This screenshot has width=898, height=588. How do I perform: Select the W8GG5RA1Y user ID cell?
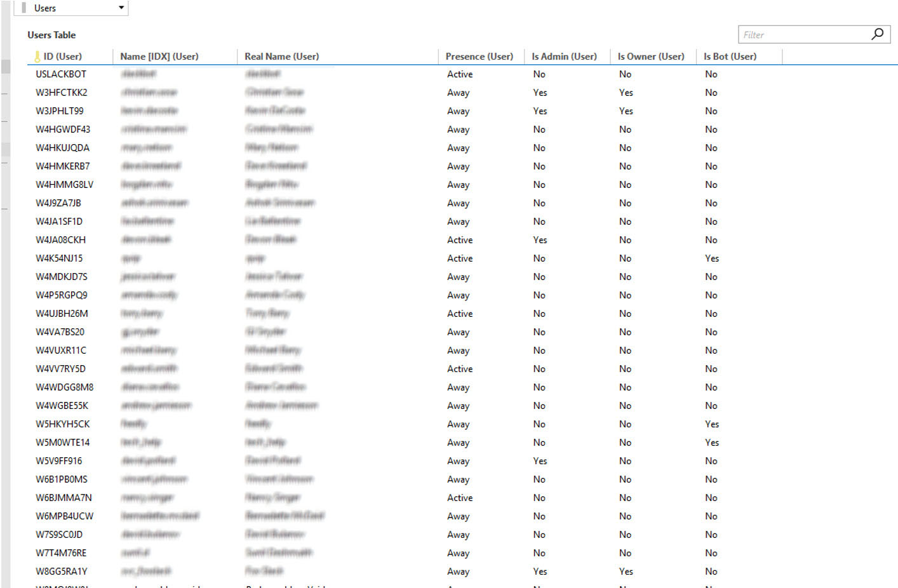coord(62,571)
